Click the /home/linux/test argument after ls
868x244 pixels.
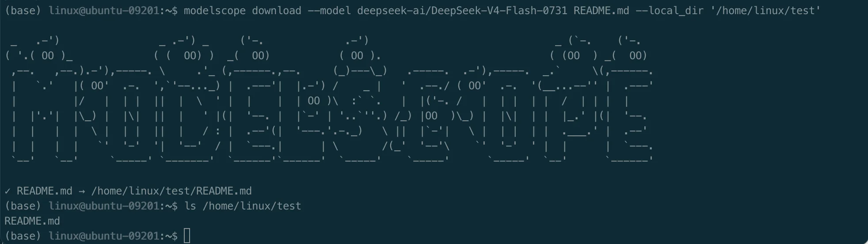pos(252,206)
